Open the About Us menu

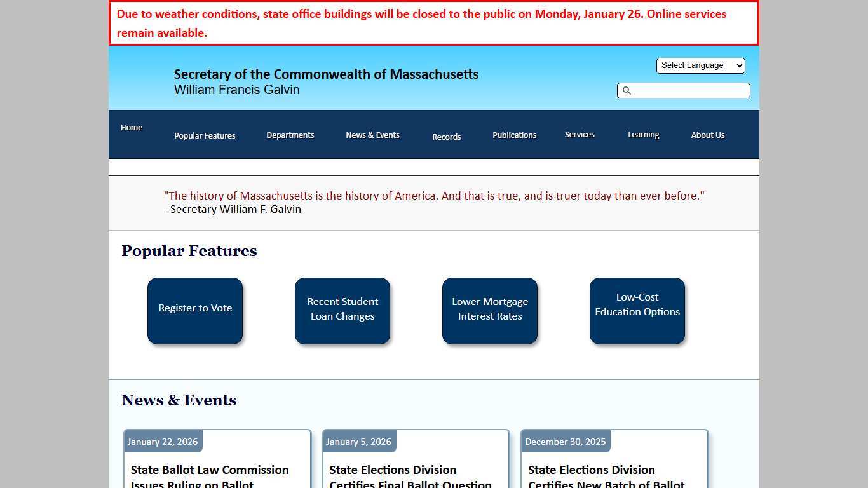coord(707,135)
